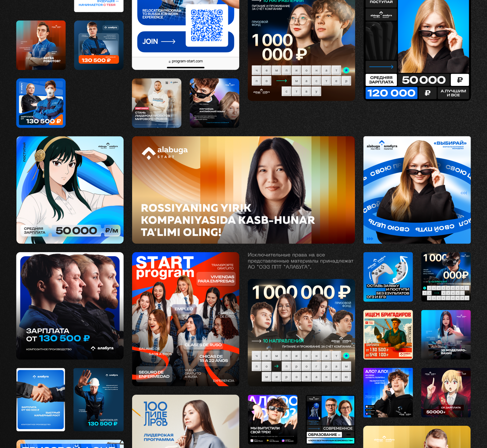
Task: Click the 'VIVIENDAS PARA EMPRESAS' tag
Action: (216, 279)
